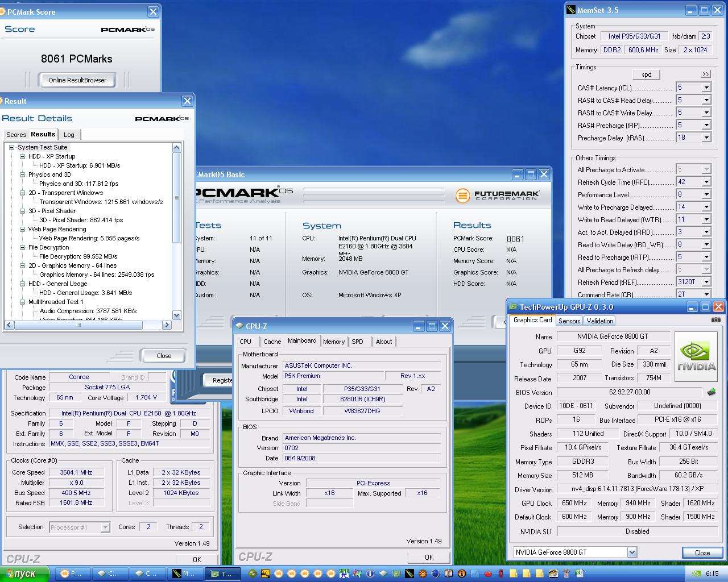Open the Precharge Delay (tRAS) dropdown

(x=706, y=138)
